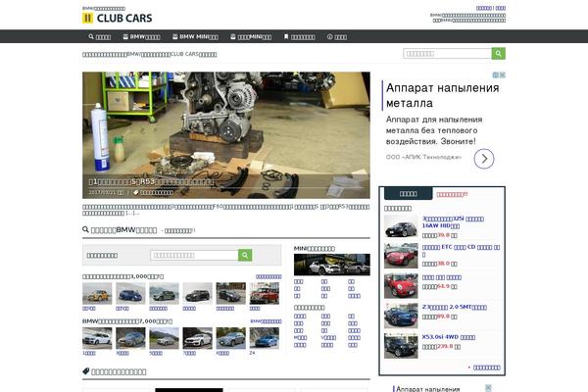Open the yellow MINI model thumbnail

97,293
